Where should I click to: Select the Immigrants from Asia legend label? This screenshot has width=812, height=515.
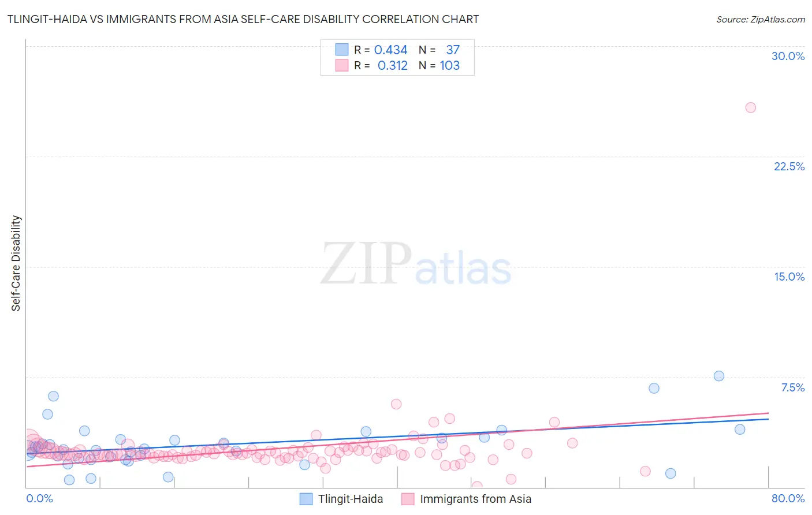click(x=475, y=499)
